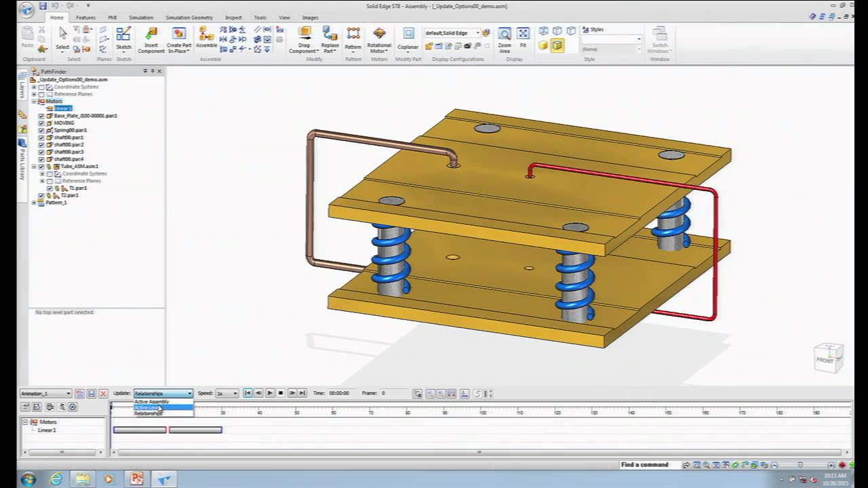Image resolution: width=868 pixels, height=488 pixels.
Task: Click the zoom slider in the status bar
Action: [x=800, y=465]
